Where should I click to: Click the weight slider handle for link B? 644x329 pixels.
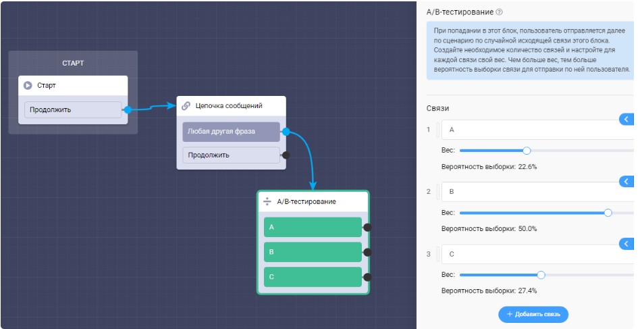pos(608,213)
